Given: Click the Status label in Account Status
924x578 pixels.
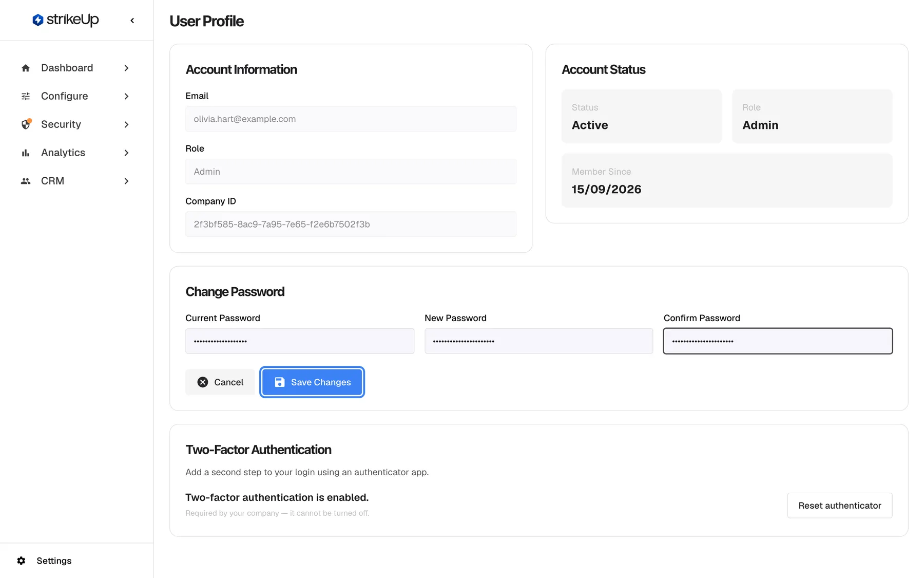Looking at the screenshot, I should tap(585, 107).
